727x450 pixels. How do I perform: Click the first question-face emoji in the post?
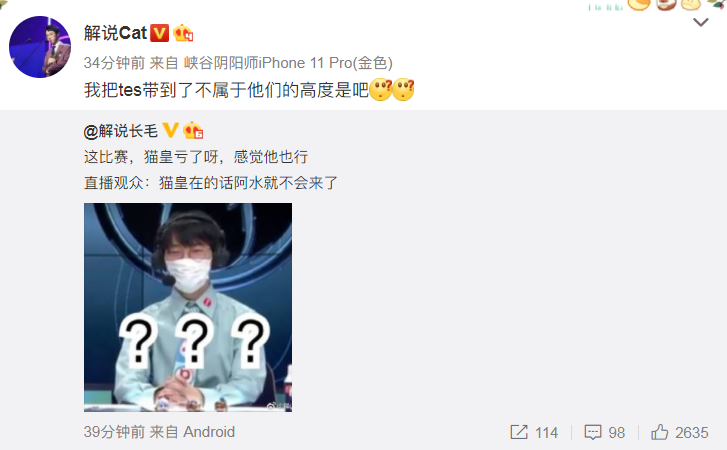pos(381,89)
